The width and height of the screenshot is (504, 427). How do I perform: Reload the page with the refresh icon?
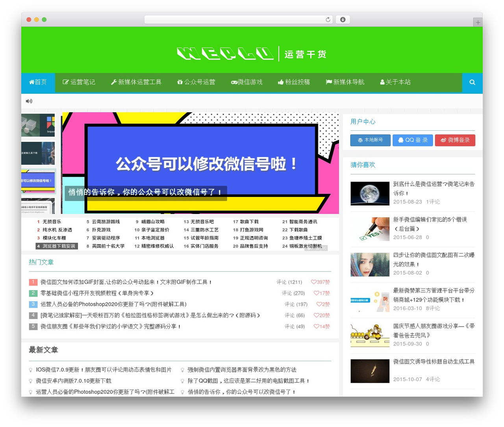coord(328,20)
